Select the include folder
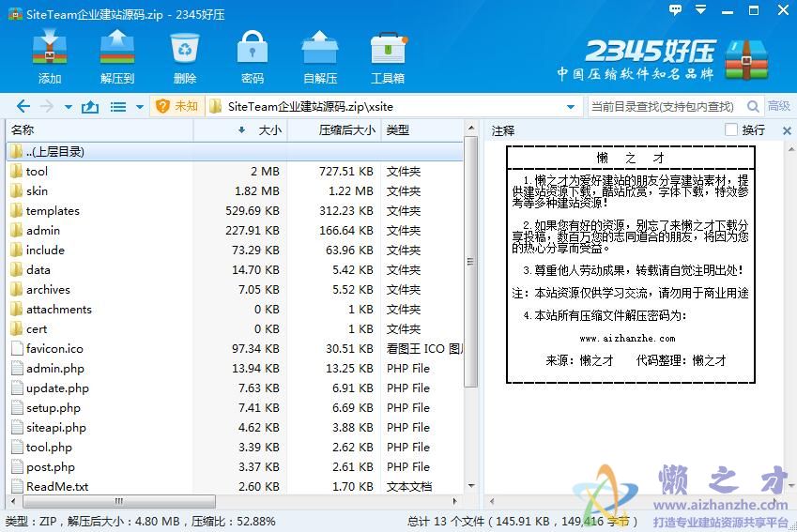This screenshot has width=797, height=532. [x=235, y=250]
